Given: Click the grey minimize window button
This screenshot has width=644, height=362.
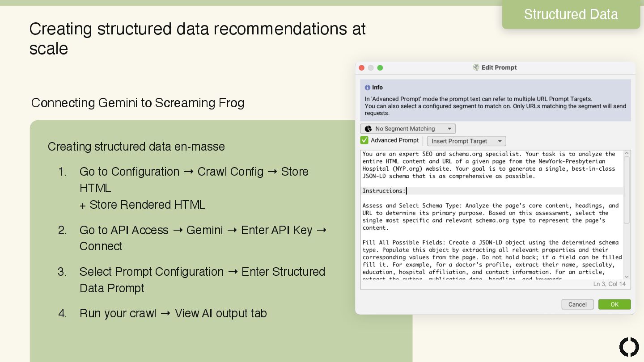Looking at the screenshot, I should [x=371, y=68].
